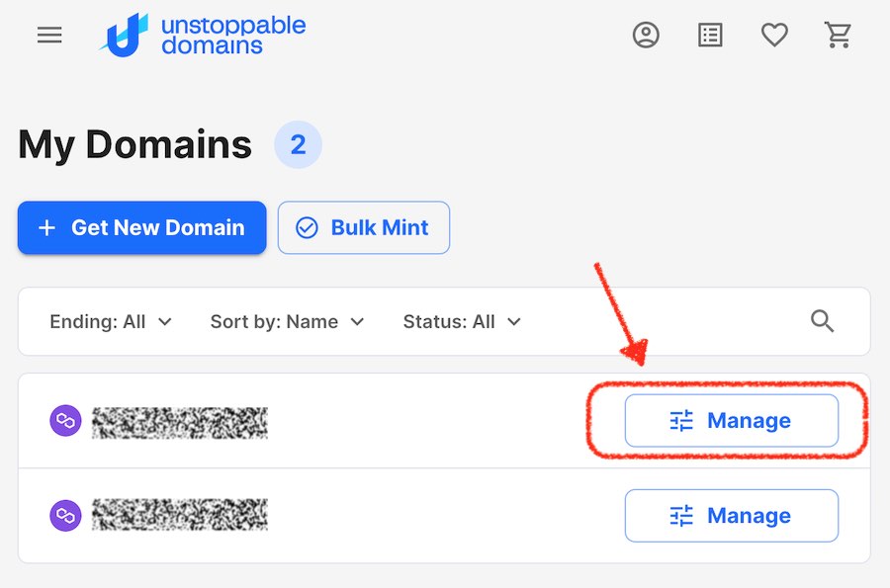Viewport: 890px width, 588px height.
Task: Expand the Sort by: Name dropdown
Action: coord(287,321)
